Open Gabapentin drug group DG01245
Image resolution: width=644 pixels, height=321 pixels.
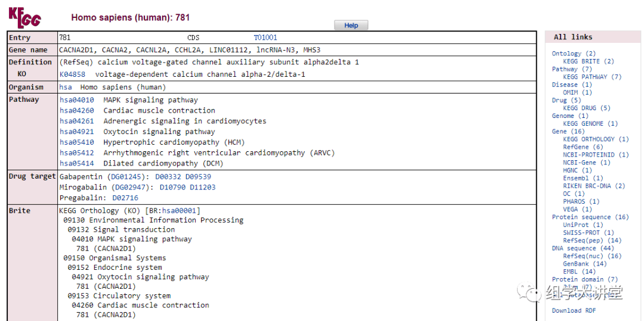[129, 177]
